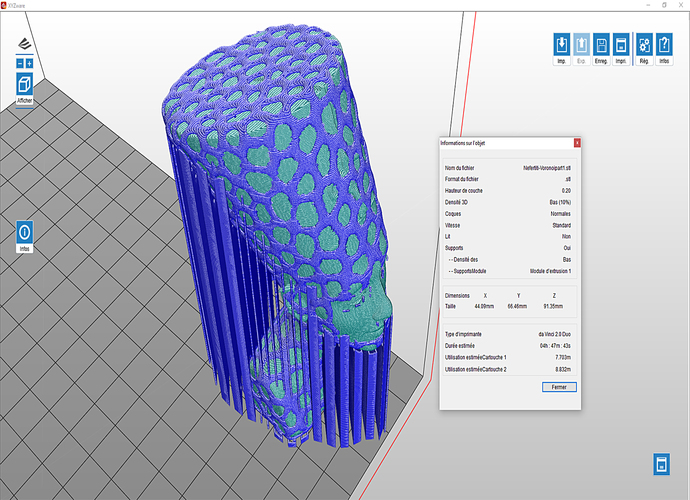Image resolution: width=690 pixels, height=500 pixels.
Task: Click file name value Nefertiti-Voronoipart1.stl
Action: tap(547, 168)
